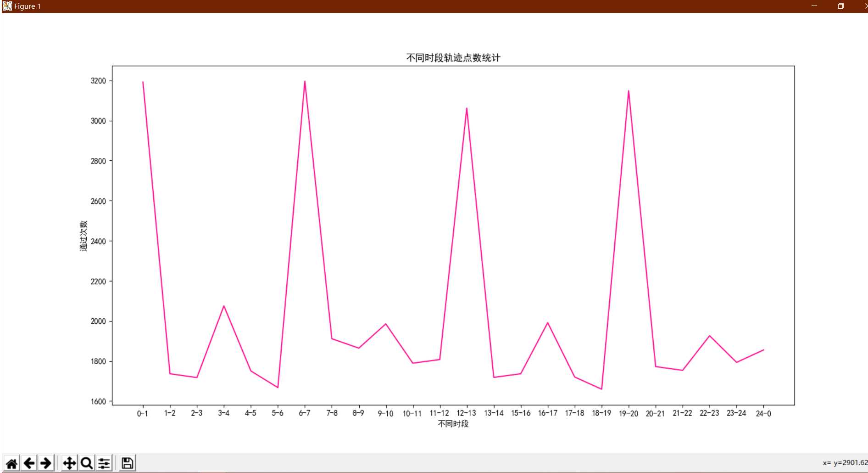Image resolution: width=868 pixels, height=473 pixels.
Task: Click the y-axis tick label 3000
Action: (98, 121)
